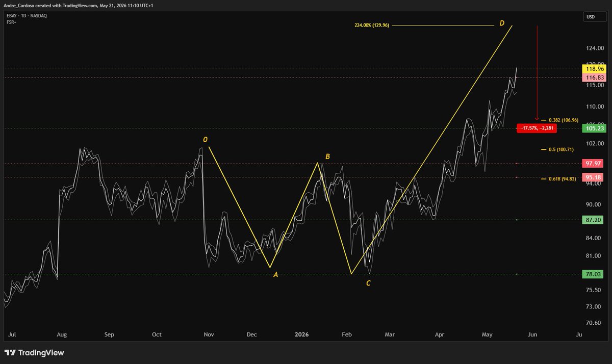This screenshot has width=612, height=364.
Task: Select the Jun time axis label
Action: tap(532, 335)
